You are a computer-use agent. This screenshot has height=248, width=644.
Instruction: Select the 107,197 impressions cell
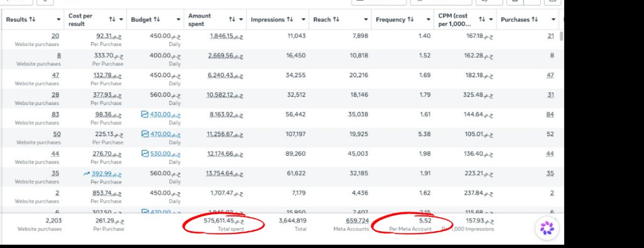point(296,134)
